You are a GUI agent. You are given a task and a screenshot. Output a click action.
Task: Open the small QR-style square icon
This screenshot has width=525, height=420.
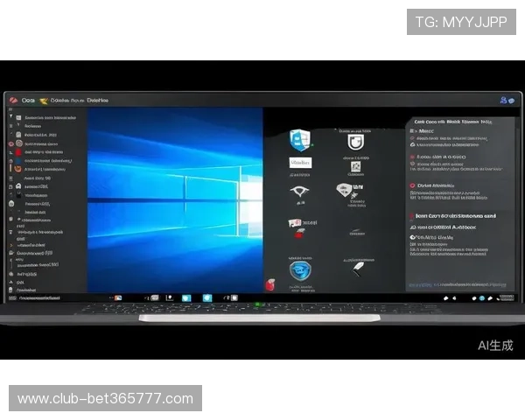[x=354, y=166]
